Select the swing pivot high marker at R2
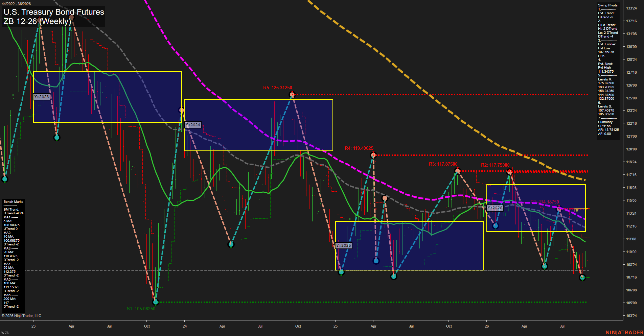Viewport: 644px width, 336px height. point(510,172)
